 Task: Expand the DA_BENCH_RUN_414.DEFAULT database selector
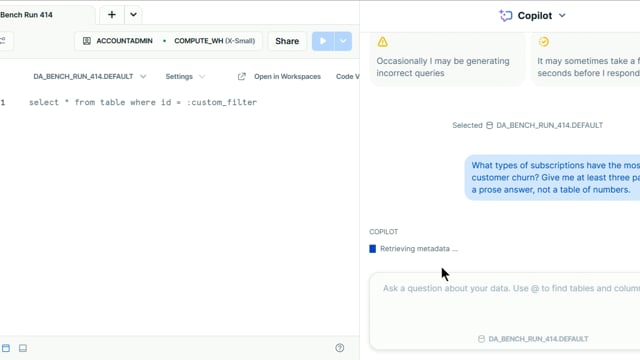pyautogui.click(x=89, y=77)
